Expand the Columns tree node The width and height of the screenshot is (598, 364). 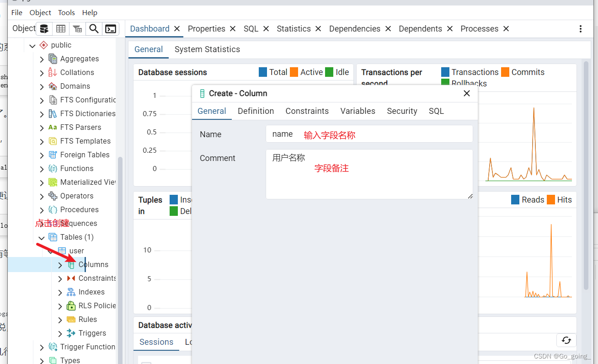[x=60, y=265]
